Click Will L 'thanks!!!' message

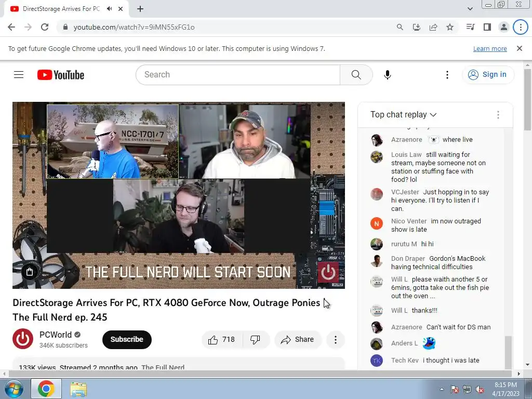click(x=424, y=311)
